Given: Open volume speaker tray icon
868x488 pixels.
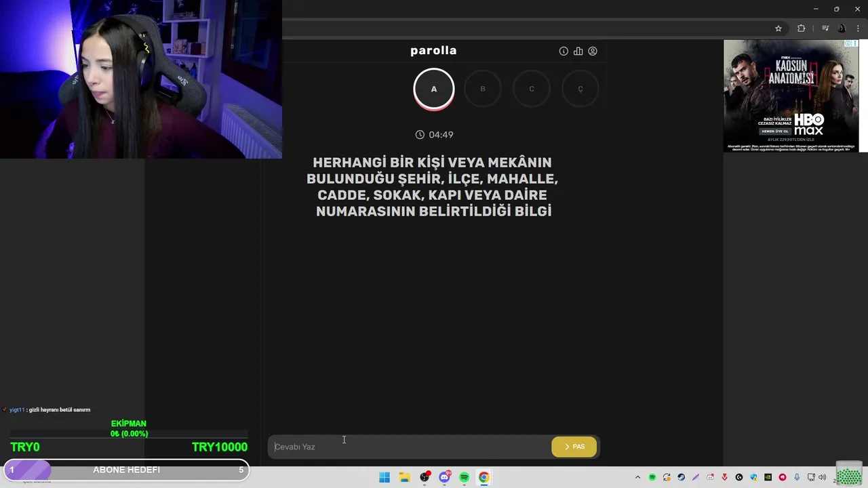Looking at the screenshot, I should click(822, 477).
